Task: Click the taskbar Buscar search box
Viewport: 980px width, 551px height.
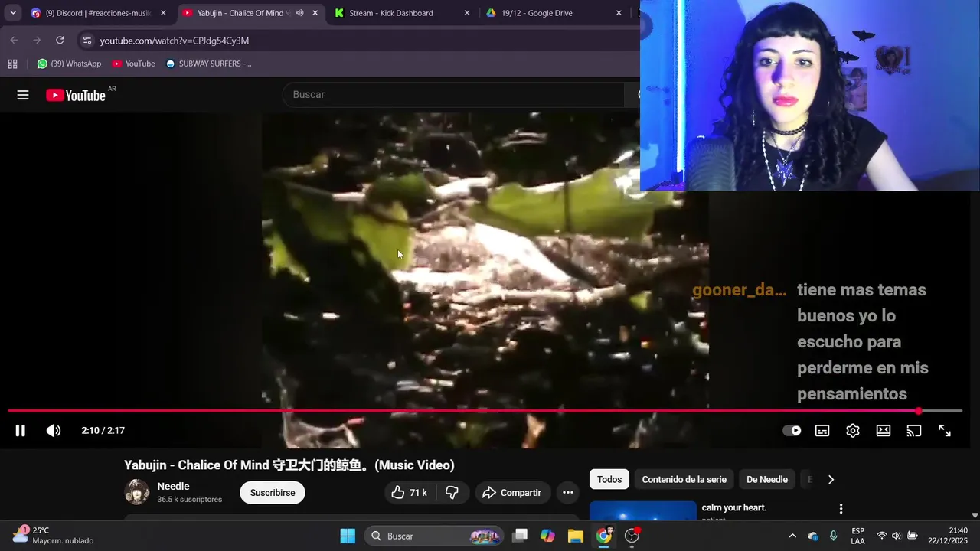Action: pyautogui.click(x=434, y=536)
